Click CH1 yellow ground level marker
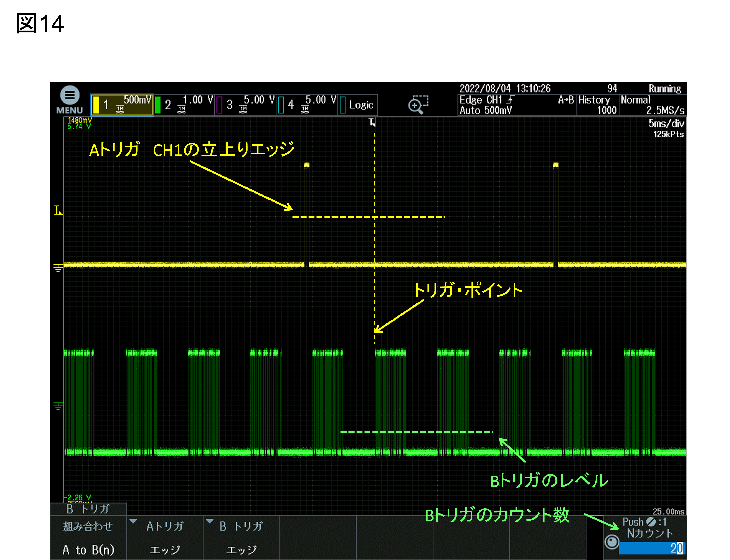This screenshot has width=730, height=560. point(58,268)
